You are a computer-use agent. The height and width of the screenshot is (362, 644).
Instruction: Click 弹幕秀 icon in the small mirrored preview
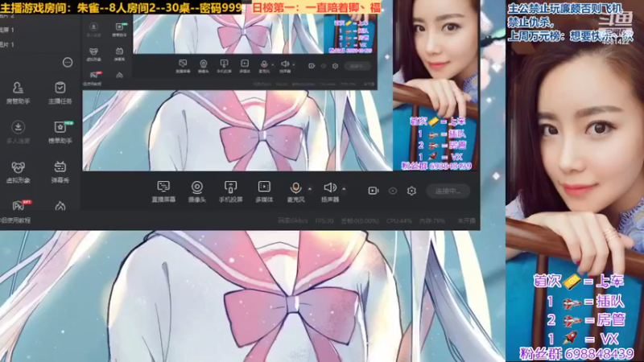point(119,54)
